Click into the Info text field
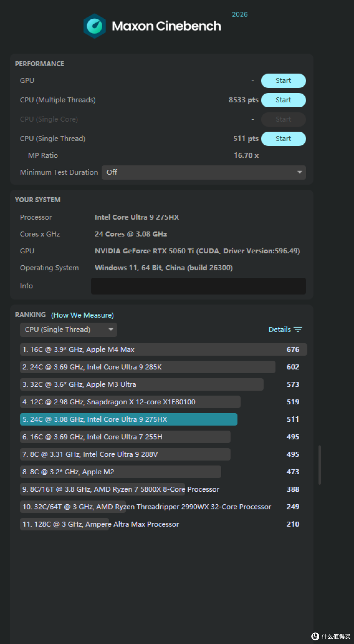The image size is (354, 644). coord(198,286)
